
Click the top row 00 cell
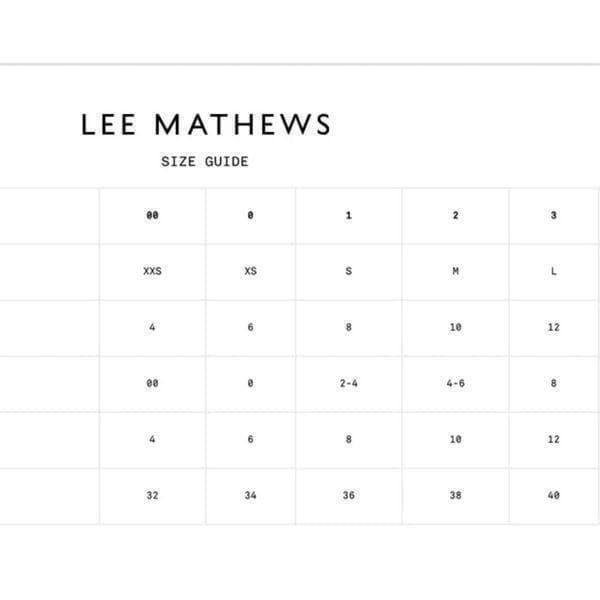(x=152, y=215)
